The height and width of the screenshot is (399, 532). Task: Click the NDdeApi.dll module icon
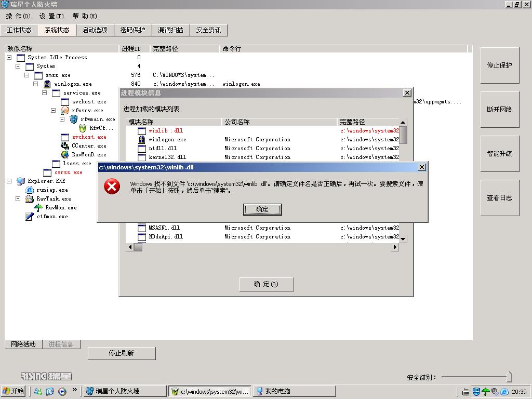142,236
